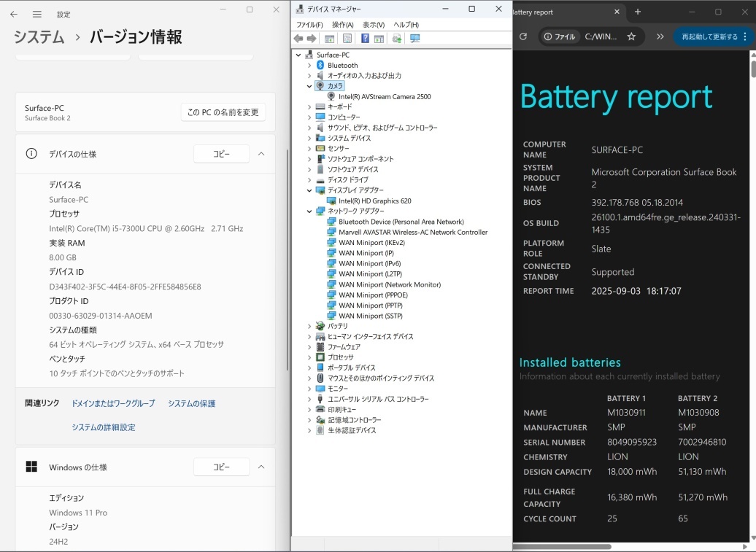Open the ファイル(F) menu in Device Manager
The image size is (756, 552).
click(x=309, y=25)
